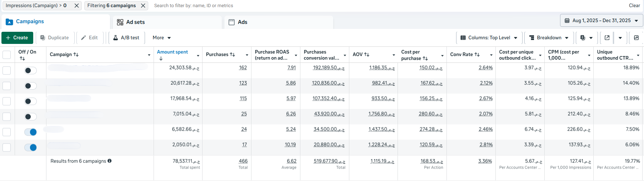644x181 pixels.
Task: Open Purchases conversion value column dropdown
Action: 345,55
